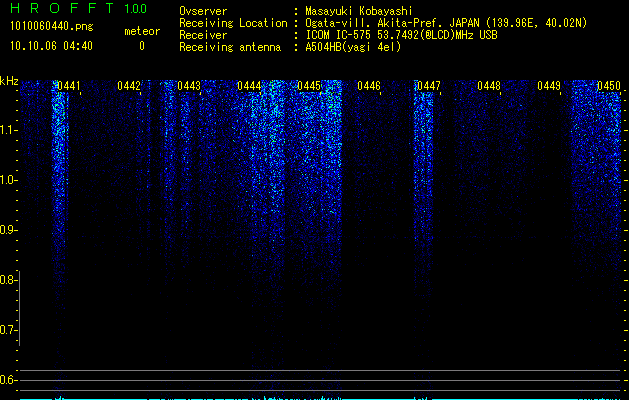Click the date stamp 10.10.06 04:40
This screenshot has width=629, height=400.
tap(51, 46)
